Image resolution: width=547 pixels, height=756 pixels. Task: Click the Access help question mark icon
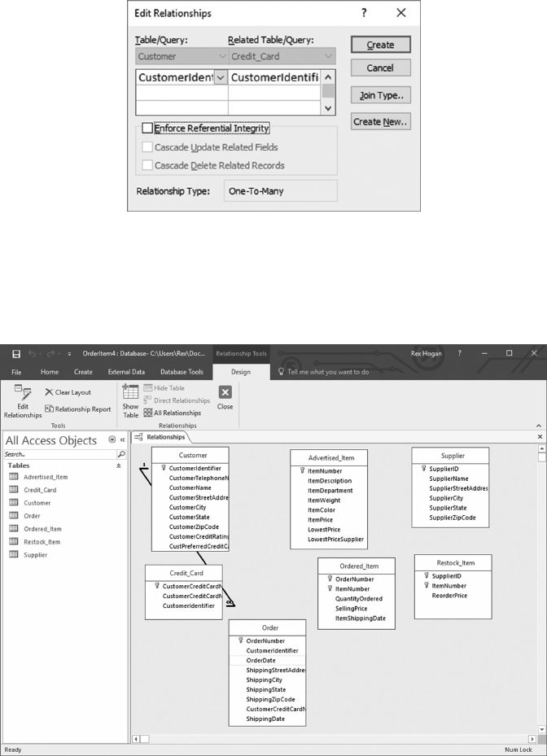click(x=459, y=353)
